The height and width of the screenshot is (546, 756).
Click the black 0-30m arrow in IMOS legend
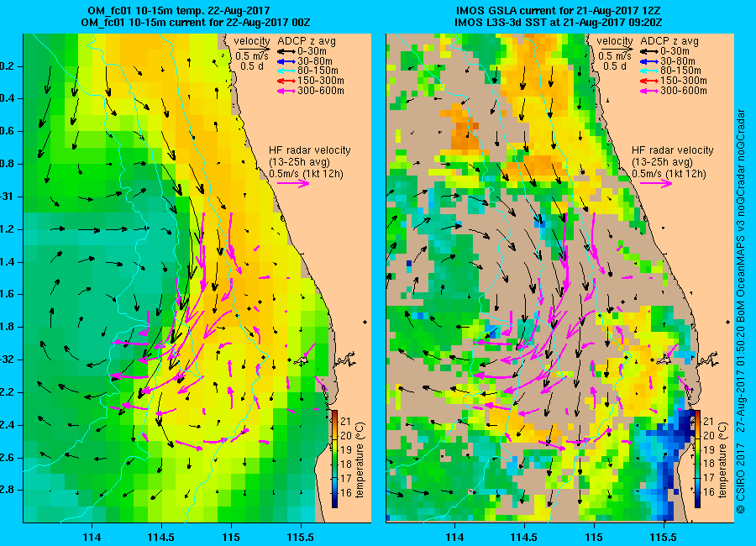[649, 51]
